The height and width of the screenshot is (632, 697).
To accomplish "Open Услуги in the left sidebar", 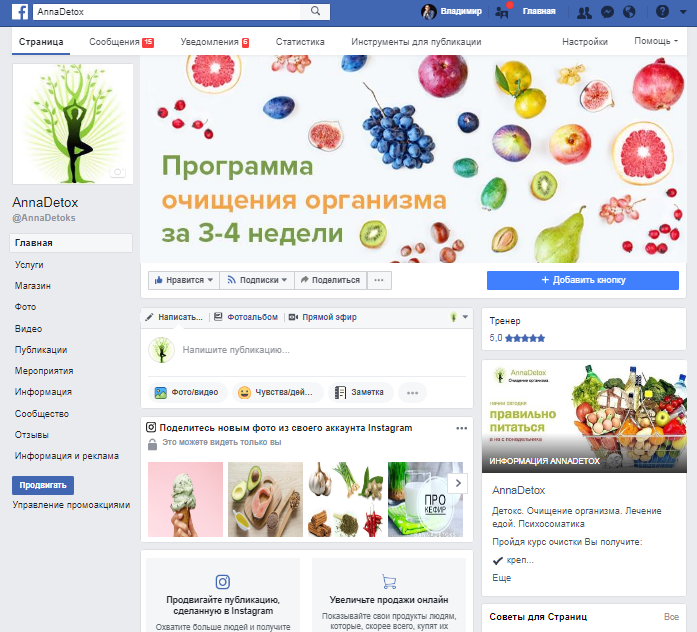I will [29, 264].
